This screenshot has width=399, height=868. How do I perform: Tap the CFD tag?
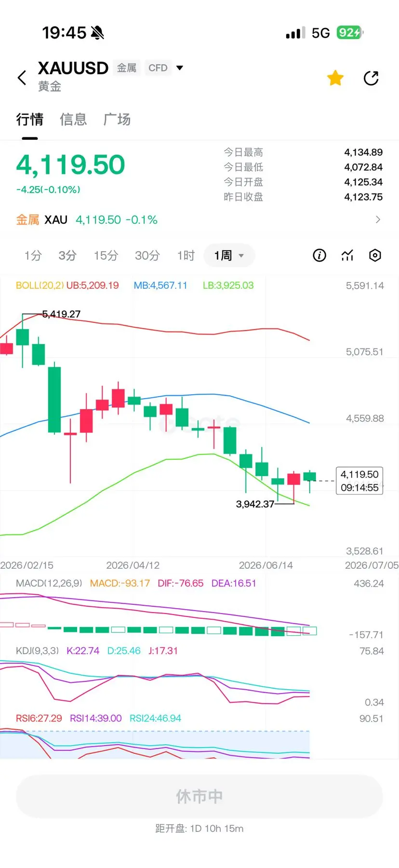[x=158, y=68]
